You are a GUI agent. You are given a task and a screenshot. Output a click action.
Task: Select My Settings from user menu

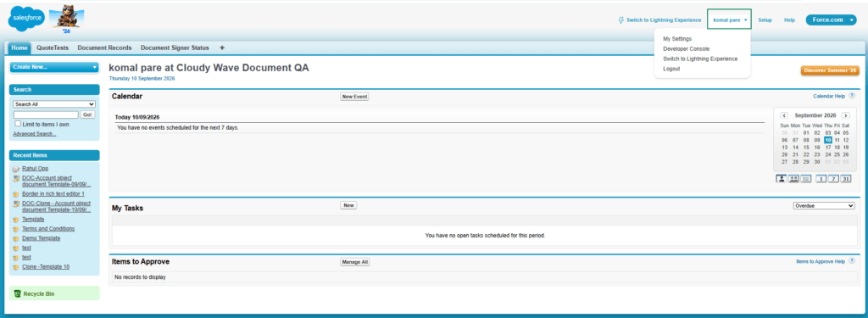tap(677, 39)
